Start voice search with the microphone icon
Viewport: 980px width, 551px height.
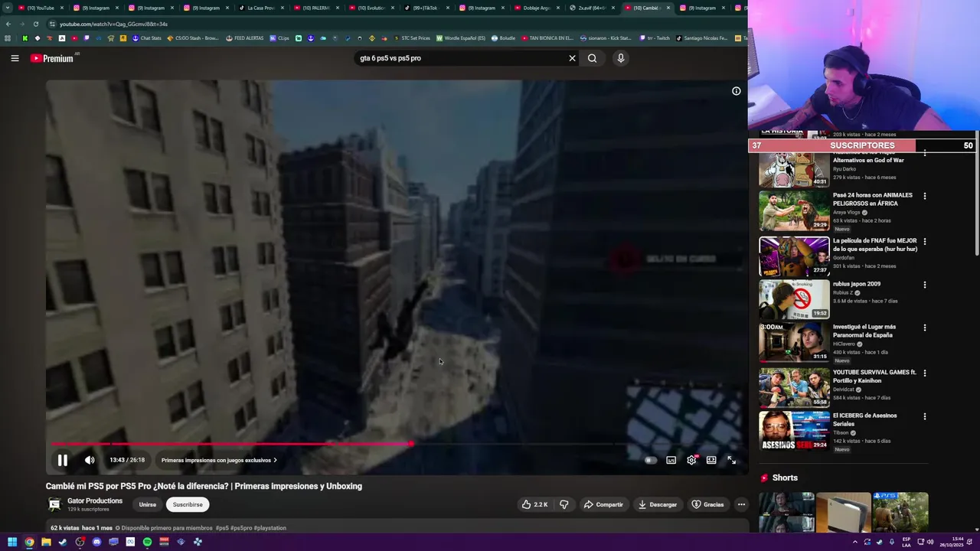point(621,58)
